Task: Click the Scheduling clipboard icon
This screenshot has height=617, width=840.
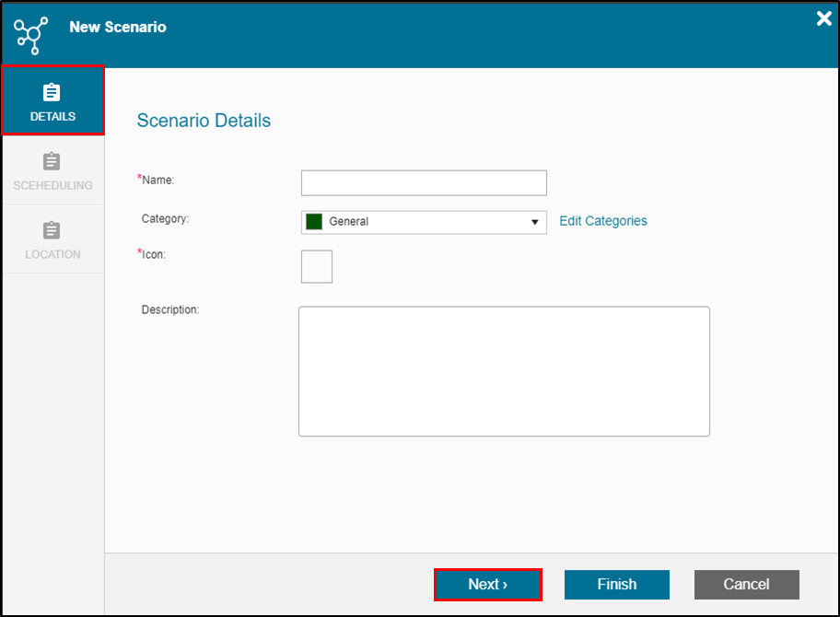Action: 52,162
